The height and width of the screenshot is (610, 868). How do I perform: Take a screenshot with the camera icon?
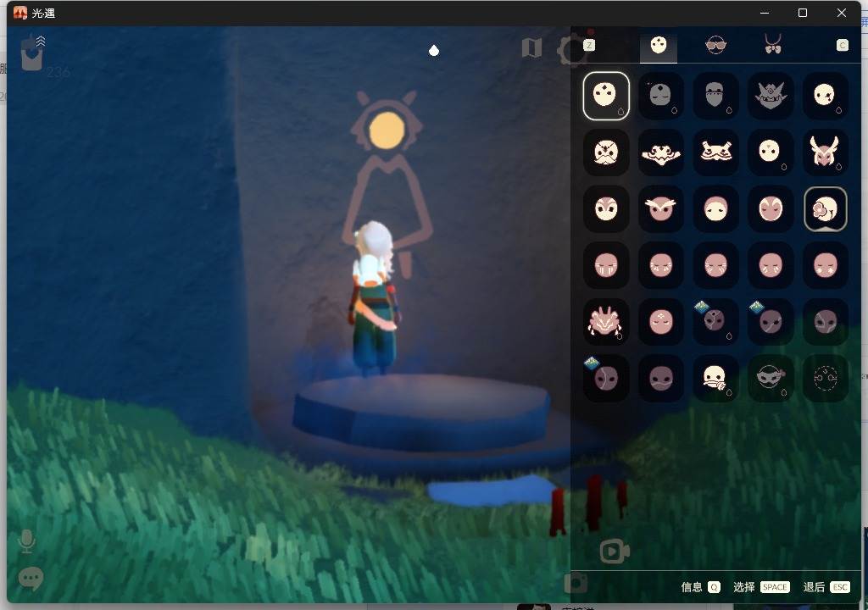pos(576,583)
